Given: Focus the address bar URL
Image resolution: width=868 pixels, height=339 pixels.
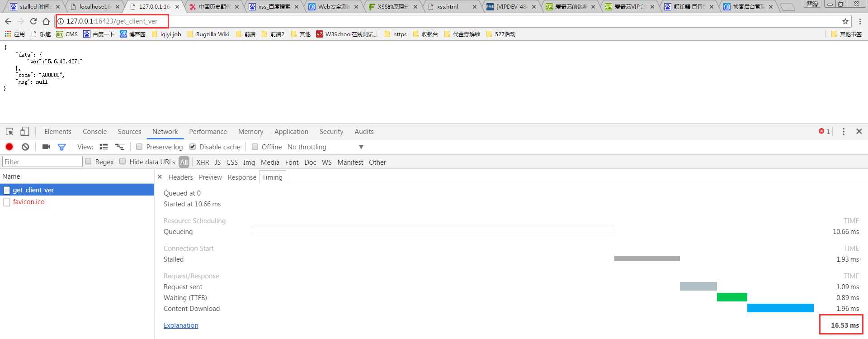Looking at the screenshot, I should point(112,21).
